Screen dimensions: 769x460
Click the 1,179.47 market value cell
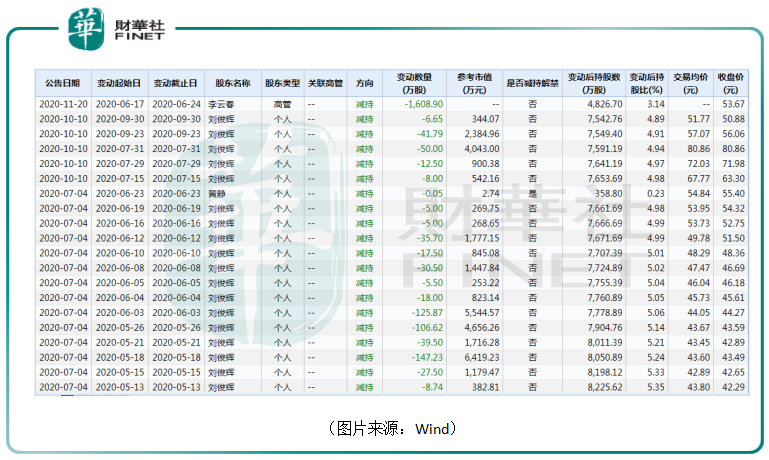tap(482, 372)
